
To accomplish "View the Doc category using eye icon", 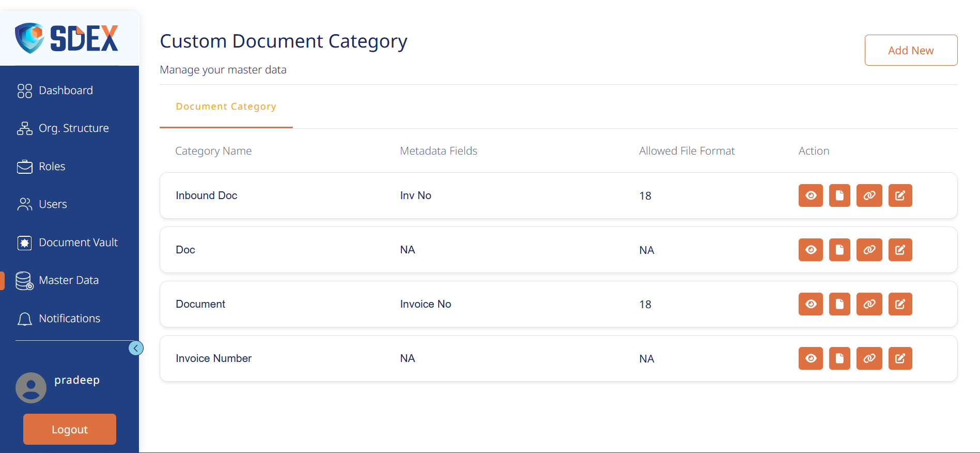I will (811, 250).
